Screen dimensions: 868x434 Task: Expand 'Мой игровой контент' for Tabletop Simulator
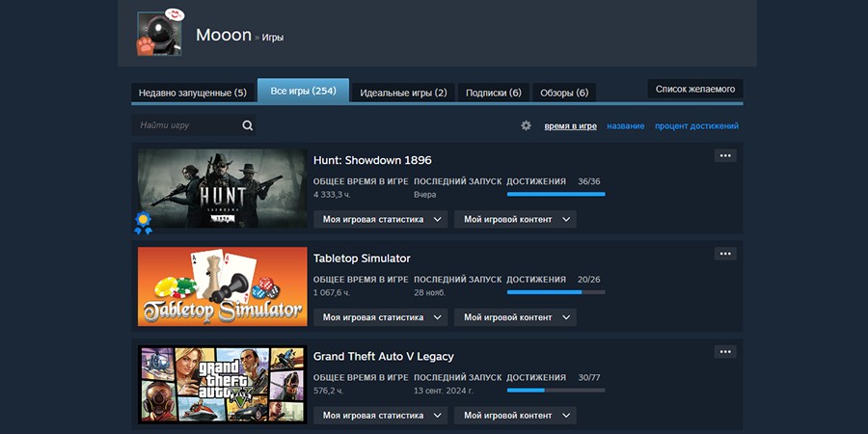point(515,317)
